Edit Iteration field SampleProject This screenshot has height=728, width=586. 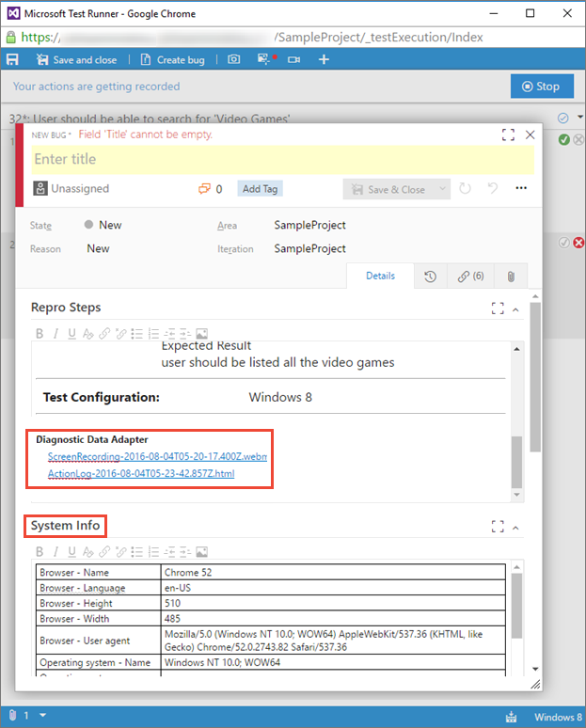click(309, 249)
